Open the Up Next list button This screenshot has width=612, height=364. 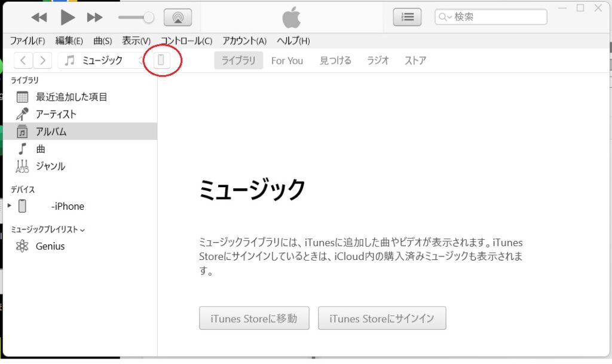pos(407,17)
